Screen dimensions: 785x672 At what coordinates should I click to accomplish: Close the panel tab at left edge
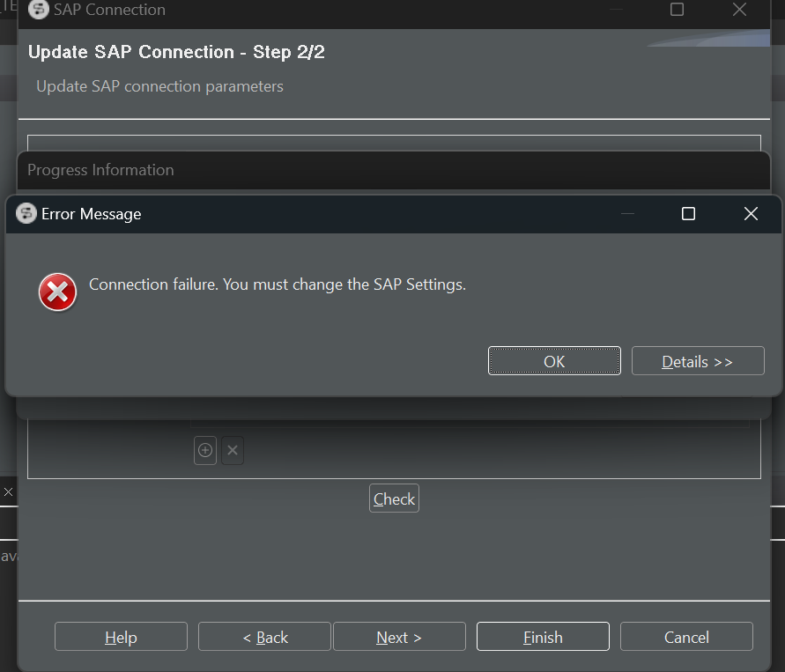[x=8, y=491]
